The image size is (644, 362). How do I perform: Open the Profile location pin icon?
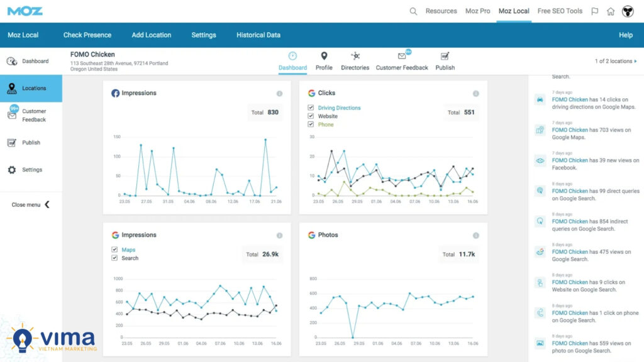coord(324,57)
